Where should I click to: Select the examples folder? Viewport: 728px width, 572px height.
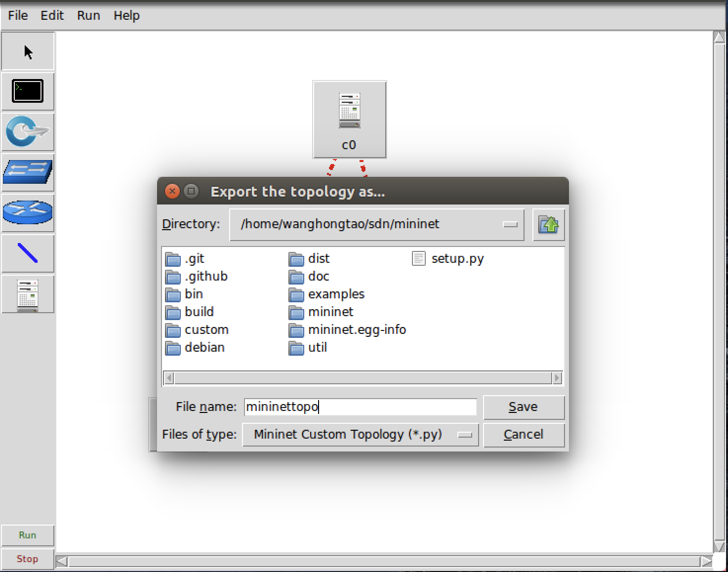click(x=327, y=294)
